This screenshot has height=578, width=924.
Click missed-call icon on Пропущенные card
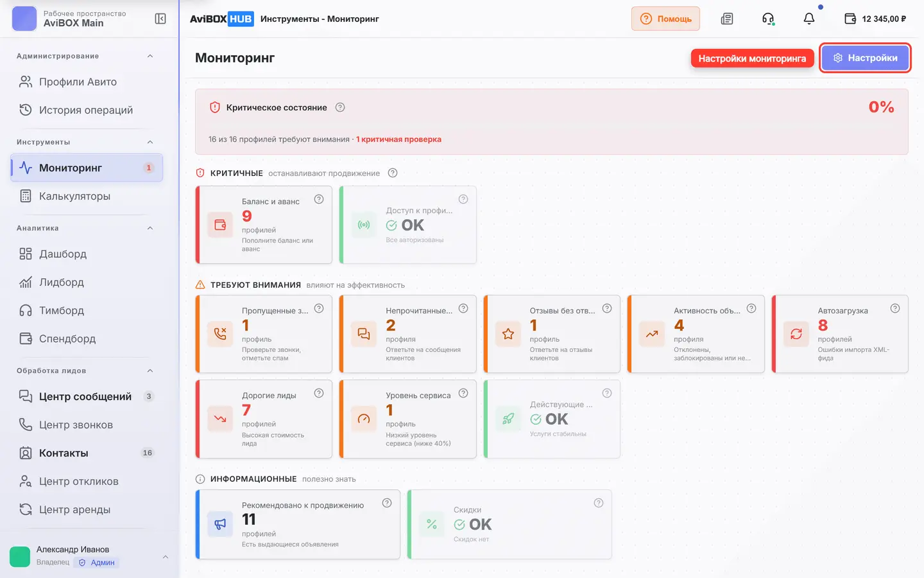coord(220,334)
